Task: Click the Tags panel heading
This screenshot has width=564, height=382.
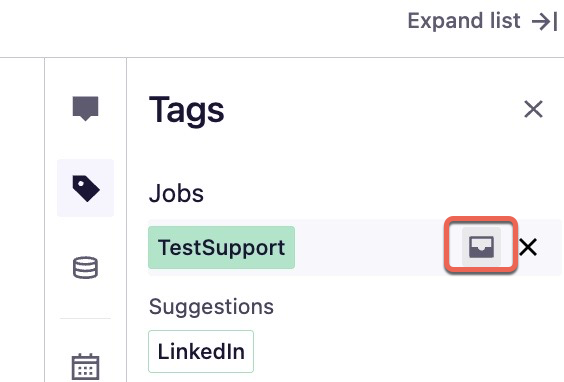Action: click(187, 110)
